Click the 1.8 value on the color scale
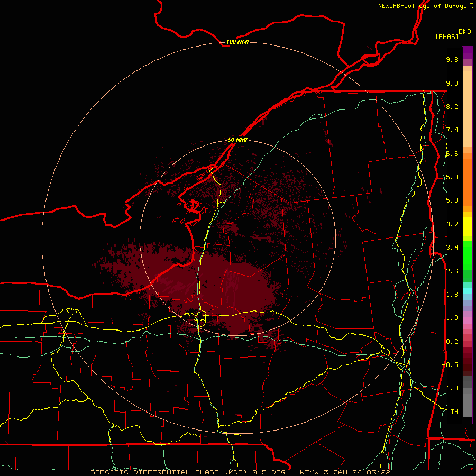Screen dimensions: 476x476 click(x=452, y=294)
